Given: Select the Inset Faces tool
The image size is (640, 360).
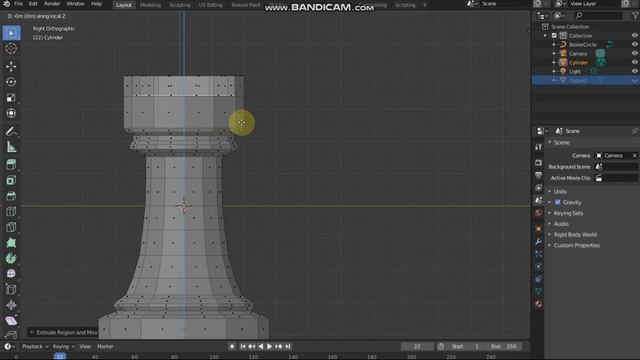Looking at the screenshot, I should 11,180.
